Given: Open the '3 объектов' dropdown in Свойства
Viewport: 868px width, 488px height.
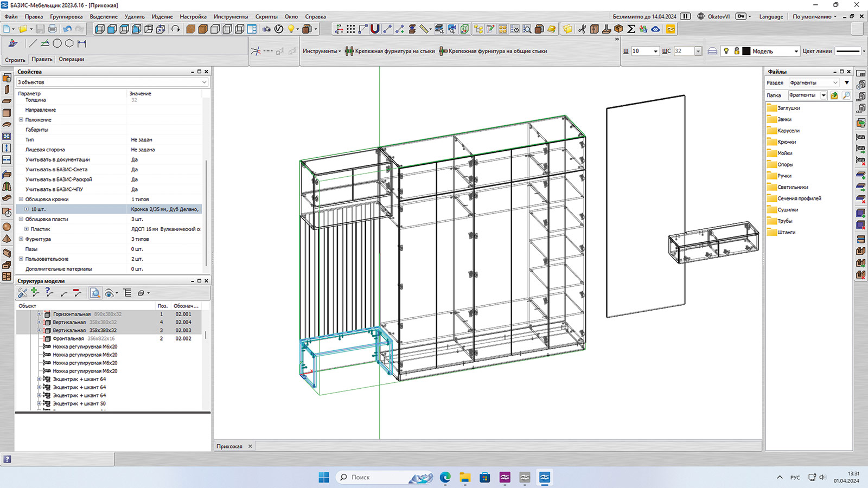Looking at the screenshot, I should (x=204, y=82).
